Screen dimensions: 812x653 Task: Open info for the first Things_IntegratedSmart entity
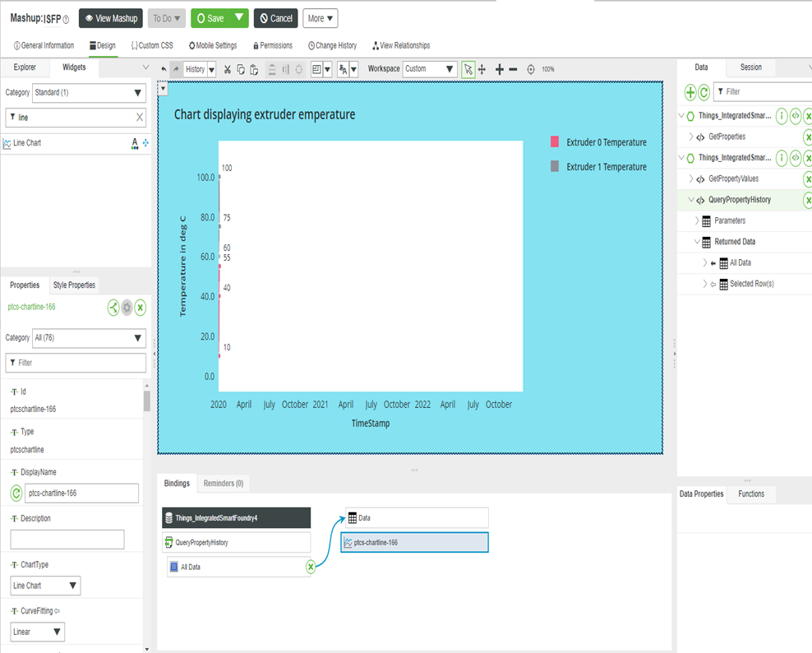(781, 116)
